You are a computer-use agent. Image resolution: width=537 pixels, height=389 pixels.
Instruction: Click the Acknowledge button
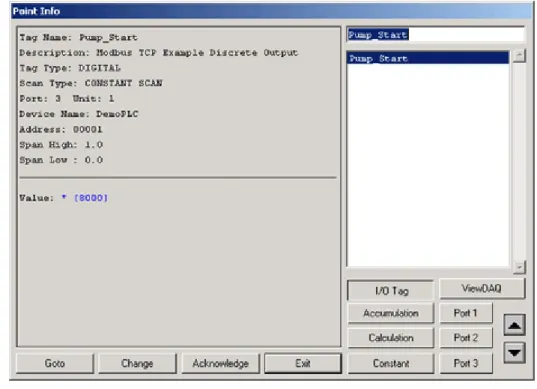click(220, 363)
